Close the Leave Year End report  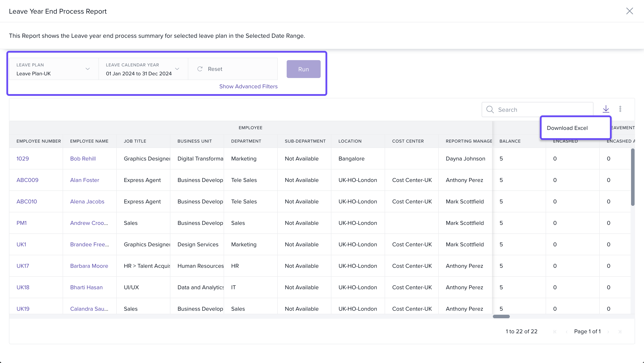pos(629,11)
